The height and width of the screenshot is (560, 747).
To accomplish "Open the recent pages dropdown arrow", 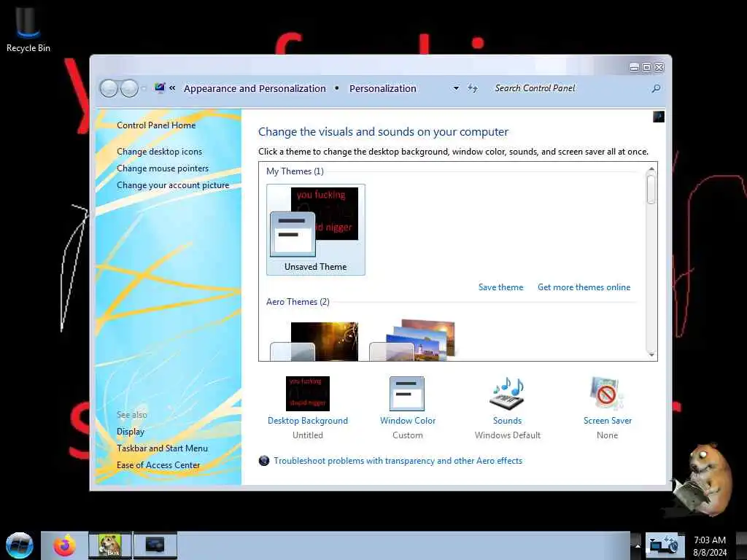I will (144, 88).
